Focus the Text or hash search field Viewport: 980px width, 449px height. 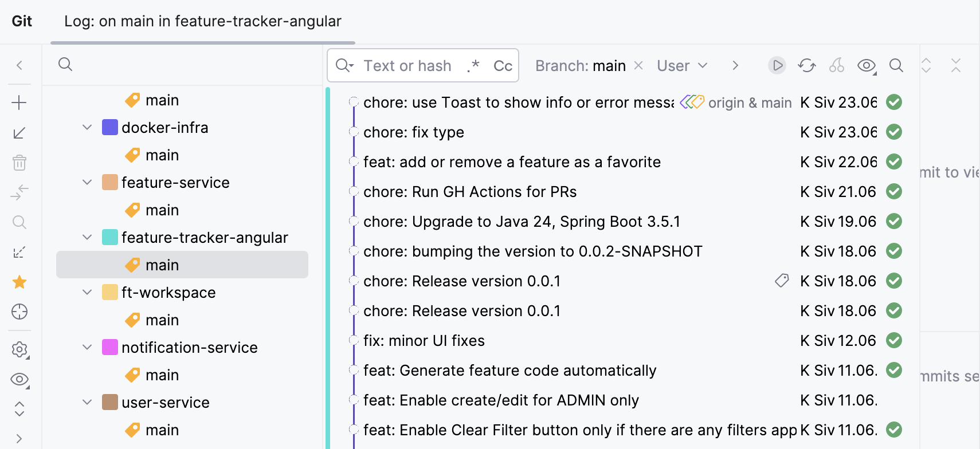tap(407, 66)
